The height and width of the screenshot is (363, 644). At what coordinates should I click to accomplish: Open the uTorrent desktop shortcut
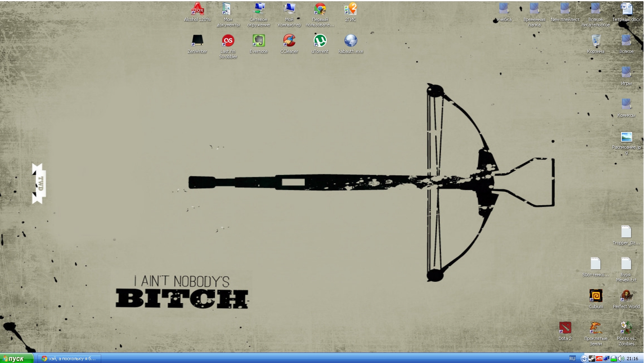320,44
